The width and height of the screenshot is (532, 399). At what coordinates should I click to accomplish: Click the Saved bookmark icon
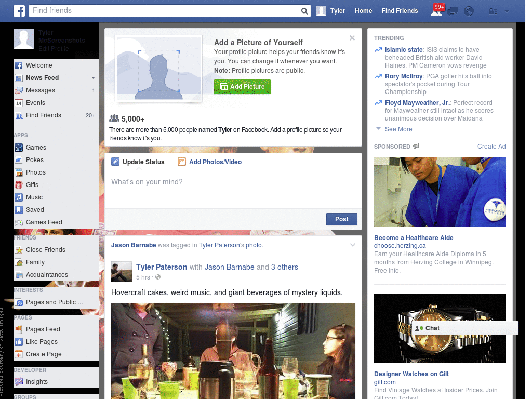tap(19, 210)
